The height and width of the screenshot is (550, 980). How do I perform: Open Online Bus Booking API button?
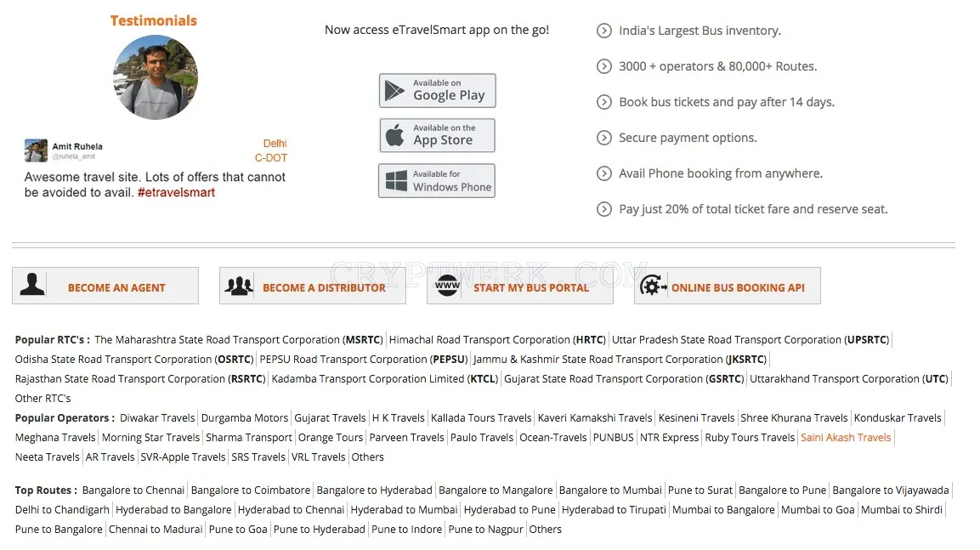tap(727, 286)
